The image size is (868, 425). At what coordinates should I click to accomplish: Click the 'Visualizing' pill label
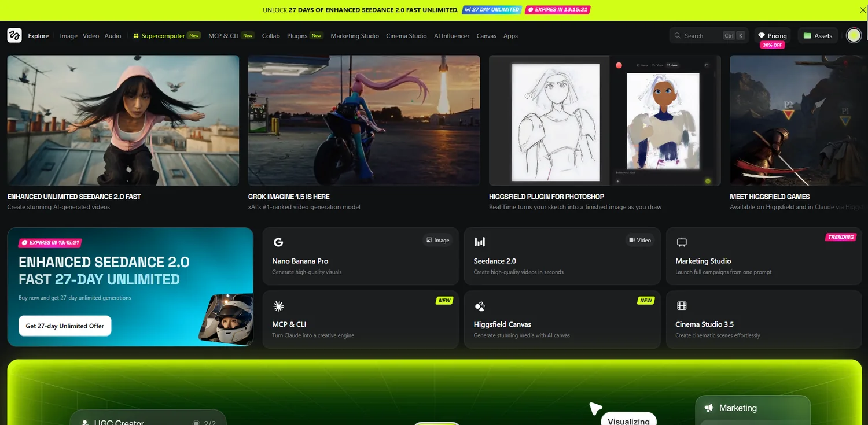628,422
